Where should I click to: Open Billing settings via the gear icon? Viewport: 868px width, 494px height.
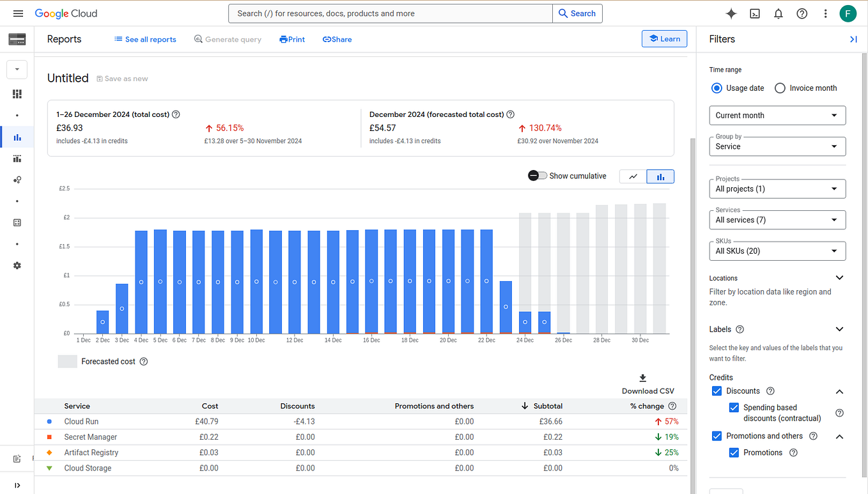point(17,265)
